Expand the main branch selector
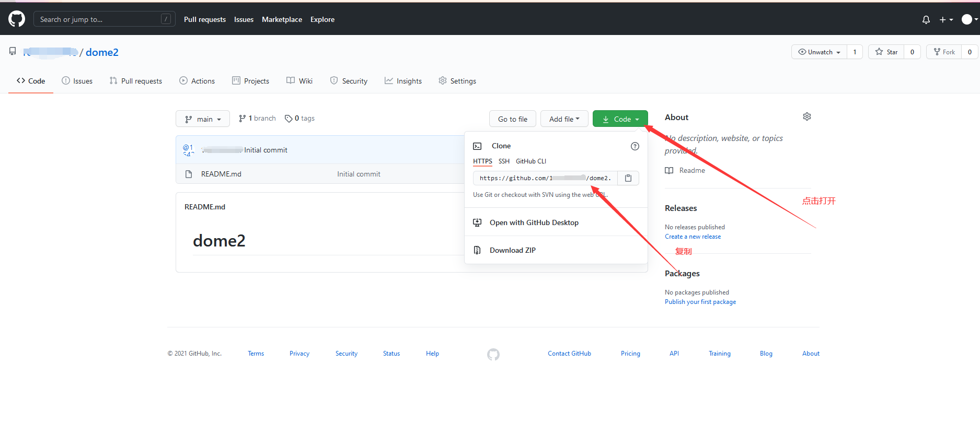 click(203, 119)
